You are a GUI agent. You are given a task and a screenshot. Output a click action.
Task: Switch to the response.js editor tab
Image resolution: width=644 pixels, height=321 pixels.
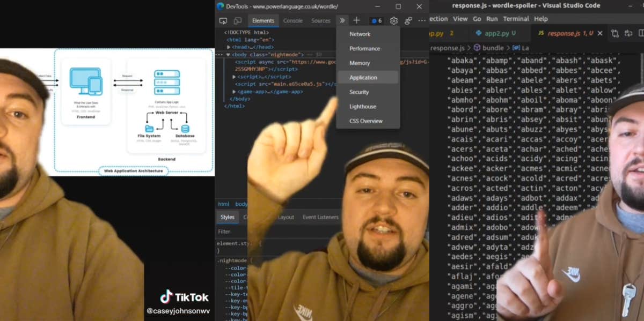[x=570, y=33]
